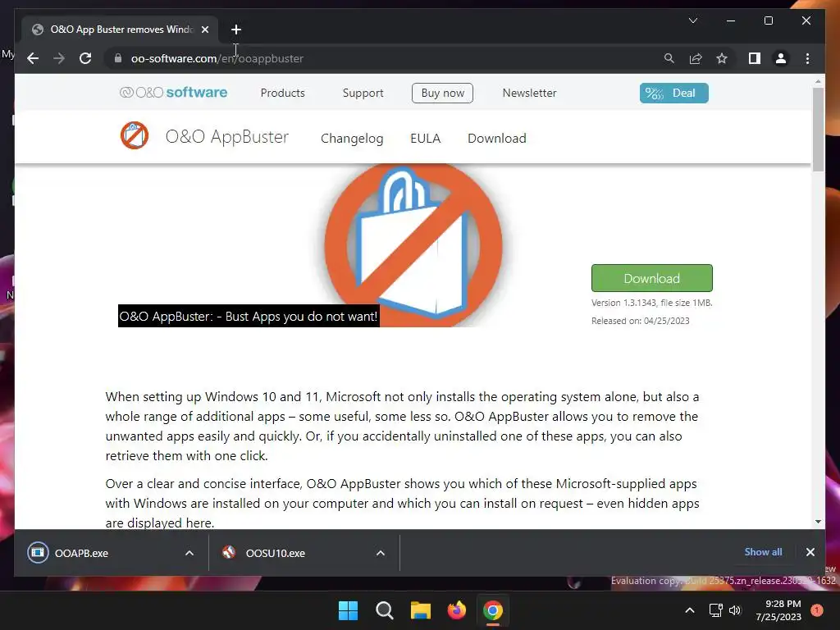
Task: Open the notification badge in the tray
Action: tap(816, 610)
